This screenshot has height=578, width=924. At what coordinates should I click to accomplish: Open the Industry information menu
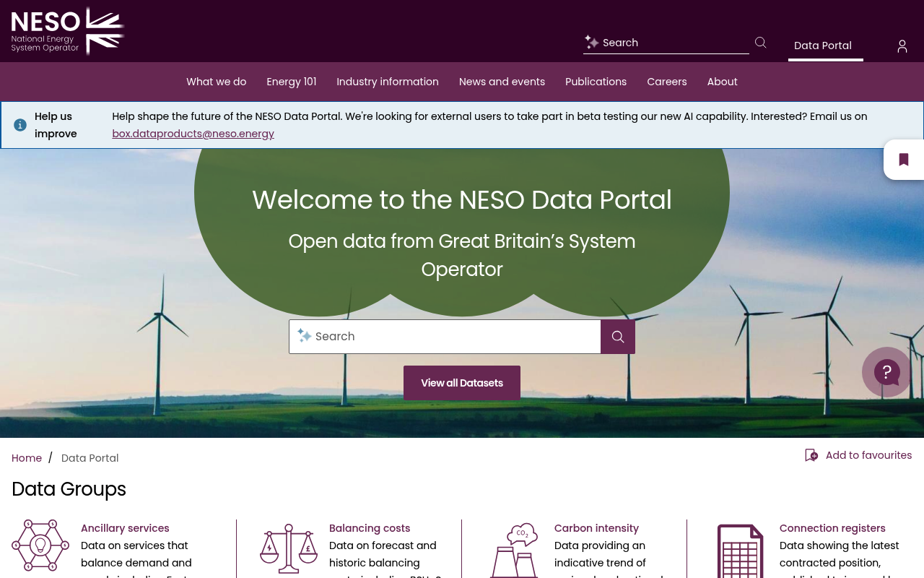pyautogui.click(x=388, y=82)
